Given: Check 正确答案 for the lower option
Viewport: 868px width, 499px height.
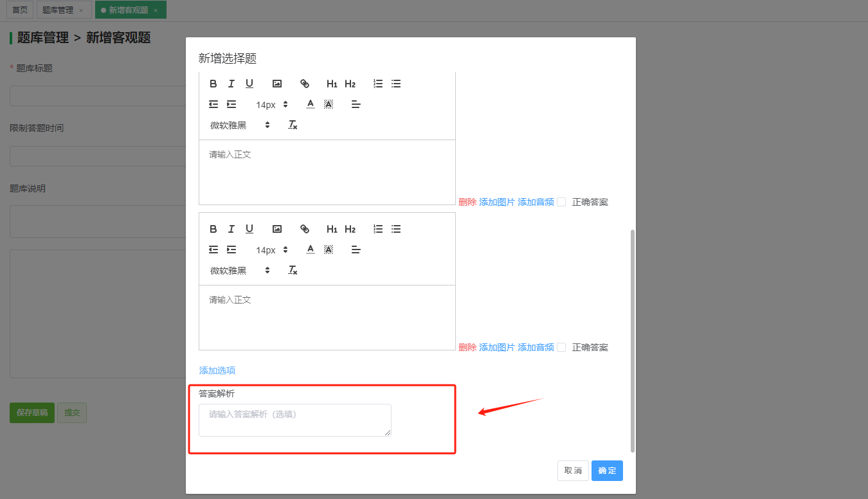Looking at the screenshot, I should (x=561, y=347).
